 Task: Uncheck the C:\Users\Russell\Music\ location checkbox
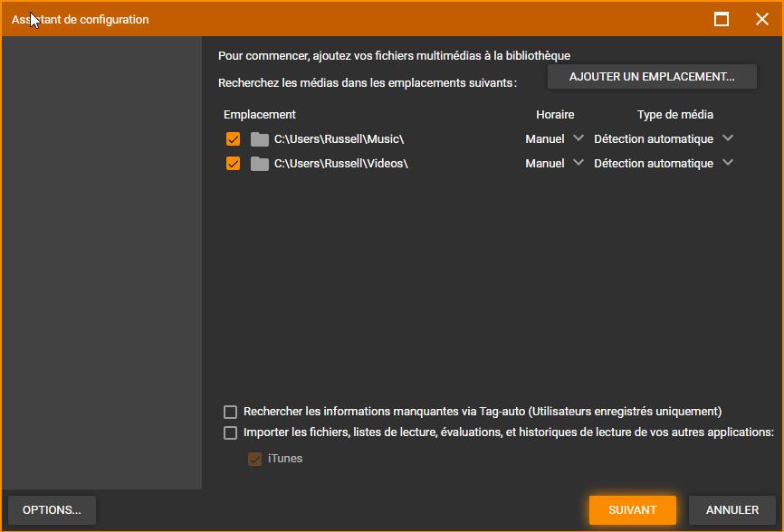pos(233,139)
